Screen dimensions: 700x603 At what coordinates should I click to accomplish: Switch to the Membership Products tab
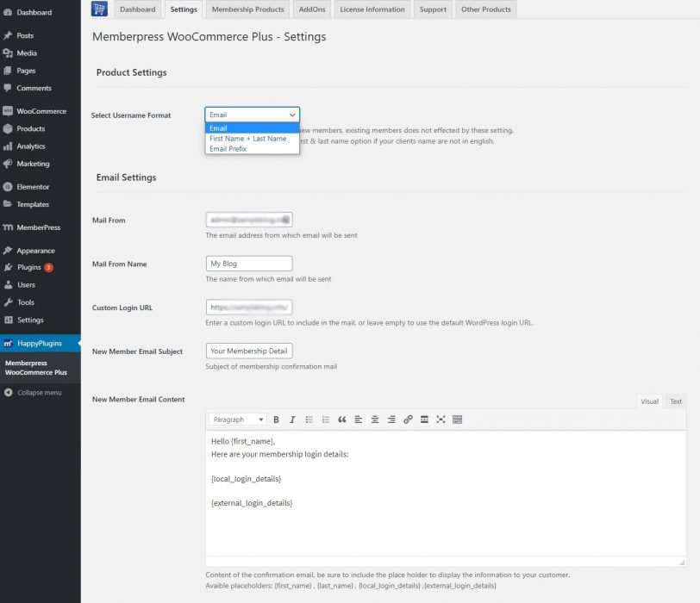pos(247,9)
